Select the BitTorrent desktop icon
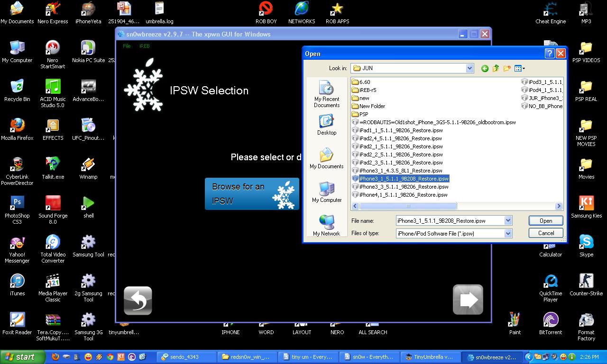The height and width of the screenshot is (364, 607). (551, 324)
